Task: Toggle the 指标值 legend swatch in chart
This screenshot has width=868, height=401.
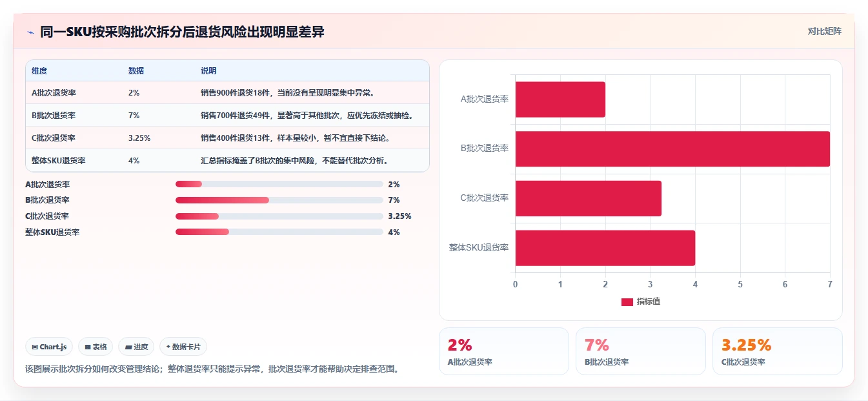Action: point(627,302)
